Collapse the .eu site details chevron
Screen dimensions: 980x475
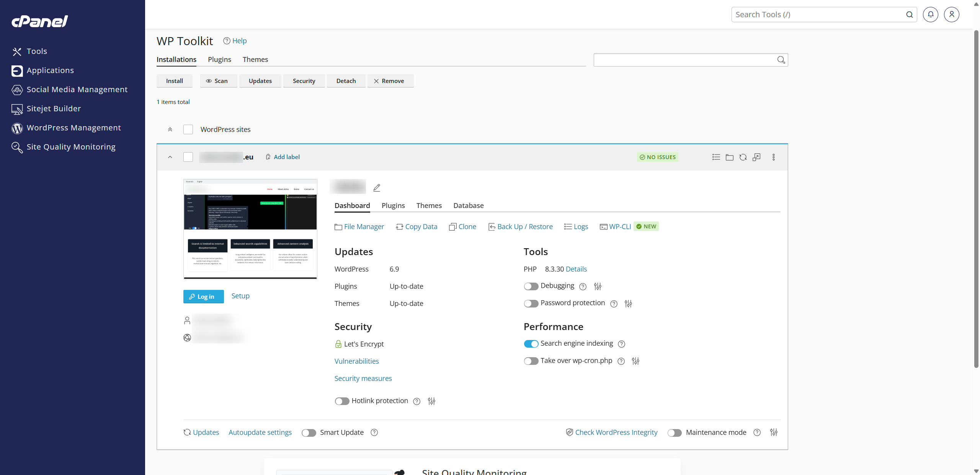pyautogui.click(x=170, y=157)
